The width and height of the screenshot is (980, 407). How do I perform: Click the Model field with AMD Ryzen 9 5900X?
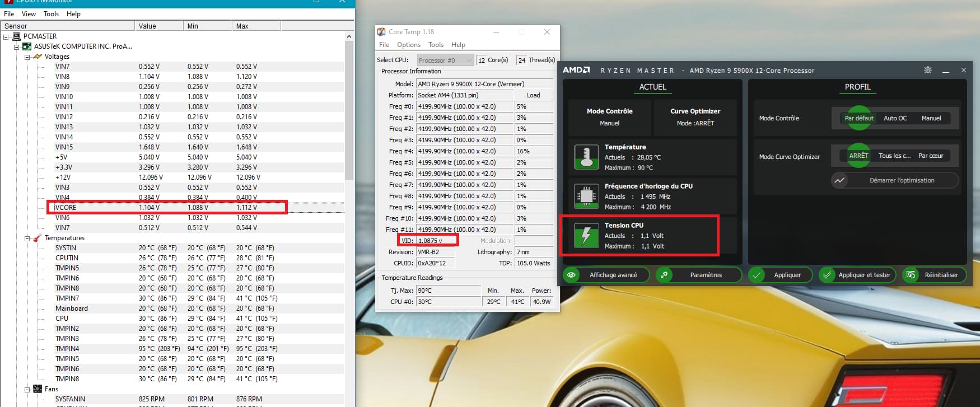[x=484, y=84]
